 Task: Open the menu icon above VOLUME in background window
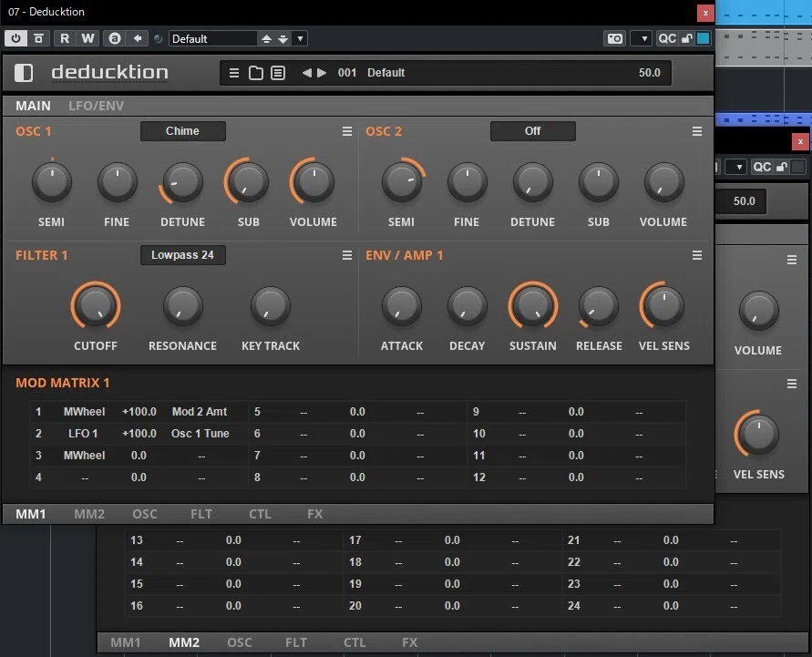click(x=792, y=260)
